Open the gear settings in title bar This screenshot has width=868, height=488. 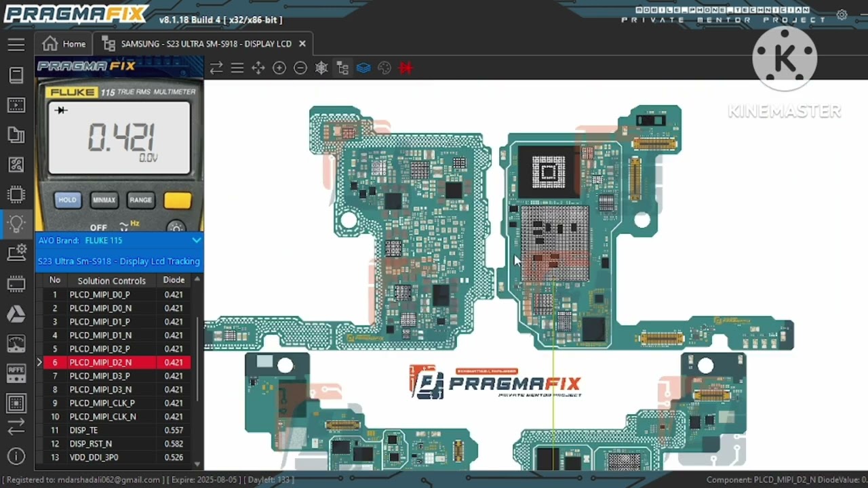click(842, 15)
